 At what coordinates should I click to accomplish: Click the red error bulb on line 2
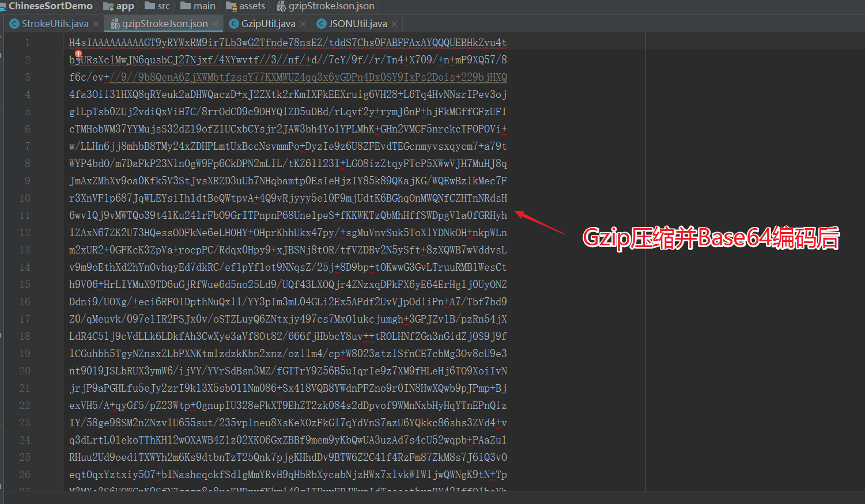coord(78,54)
